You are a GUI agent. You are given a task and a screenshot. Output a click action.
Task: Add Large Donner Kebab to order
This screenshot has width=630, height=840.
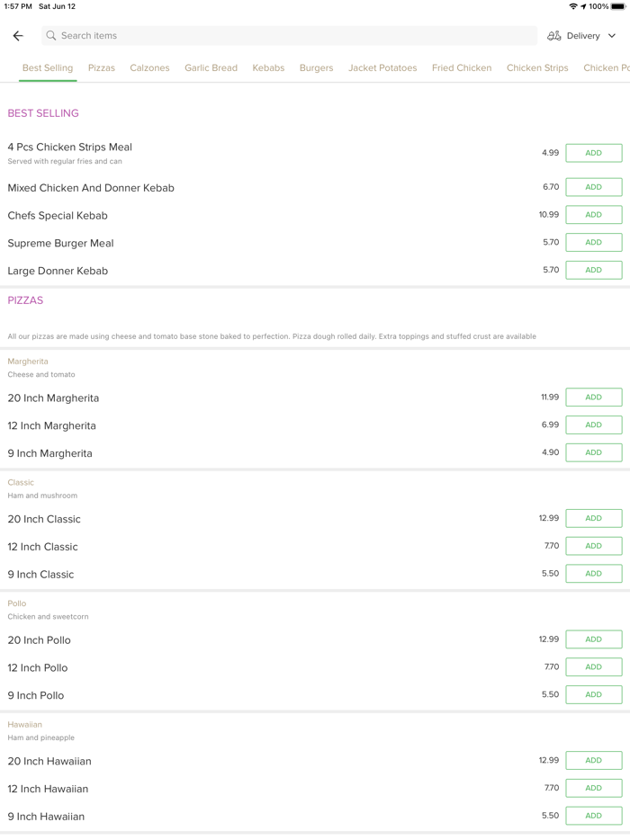pos(593,270)
